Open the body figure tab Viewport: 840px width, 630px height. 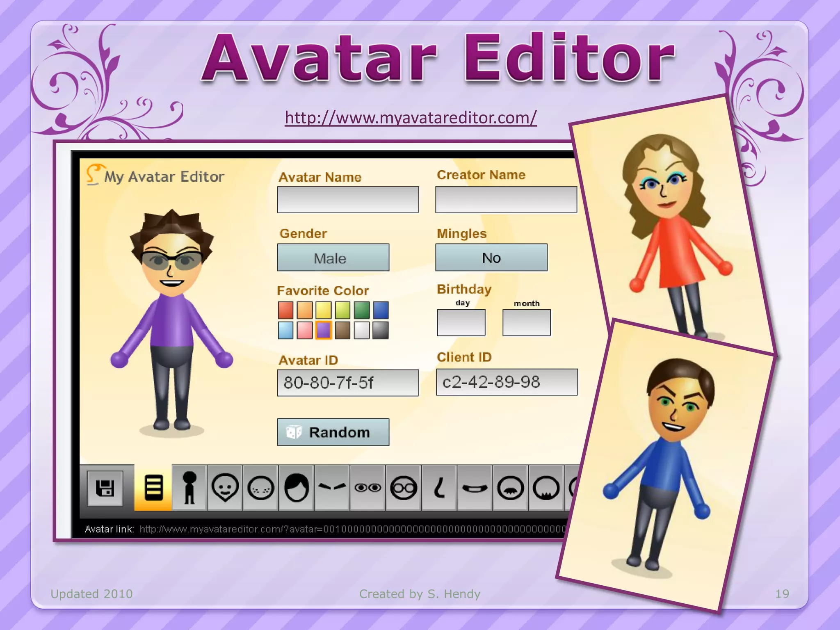[x=189, y=488]
